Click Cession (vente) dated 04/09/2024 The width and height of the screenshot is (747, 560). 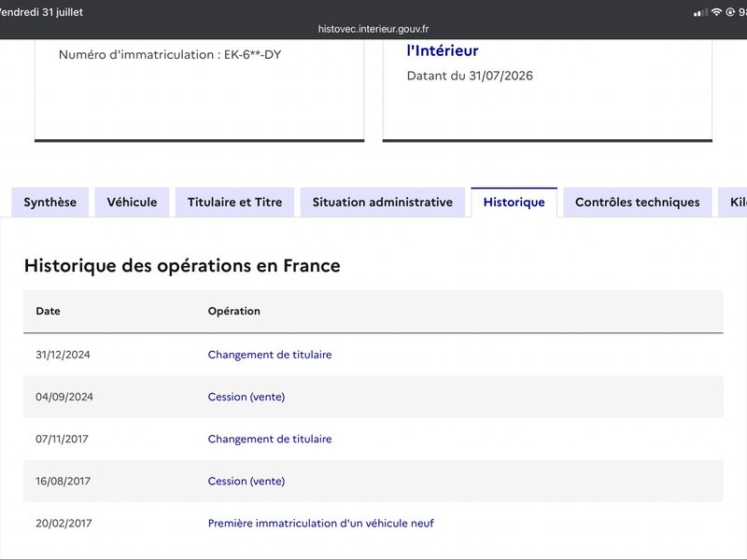point(247,398)
